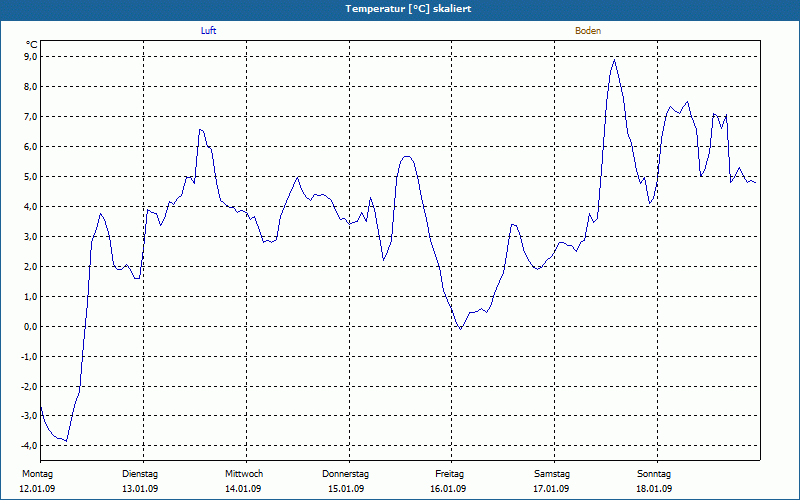This screenshot has width=800, height=500.
Task: Click the 8,0 y-axis value
Action: (31, 87)
